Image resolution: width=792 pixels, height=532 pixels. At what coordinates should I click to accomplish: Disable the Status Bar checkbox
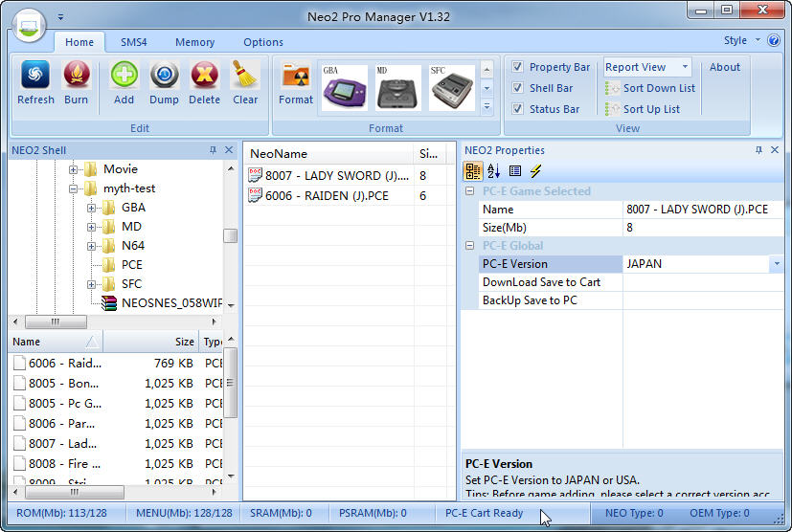[x=517, y=109]
